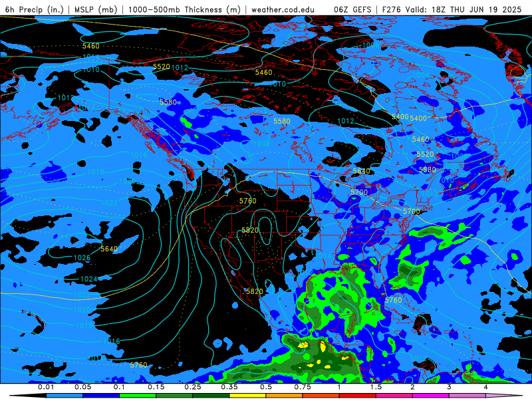This screenshot has width=532, height=399.
Task: Select the dark green 0.25–0.35 legend swatch
Action: (x=211, y=396)
